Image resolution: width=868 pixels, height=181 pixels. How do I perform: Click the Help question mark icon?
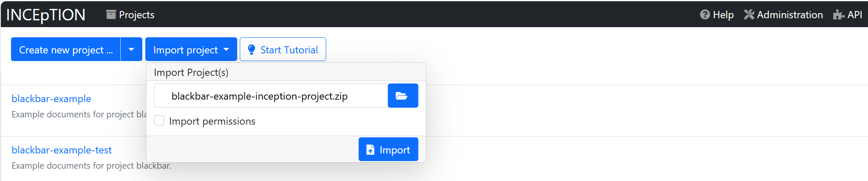705,14
